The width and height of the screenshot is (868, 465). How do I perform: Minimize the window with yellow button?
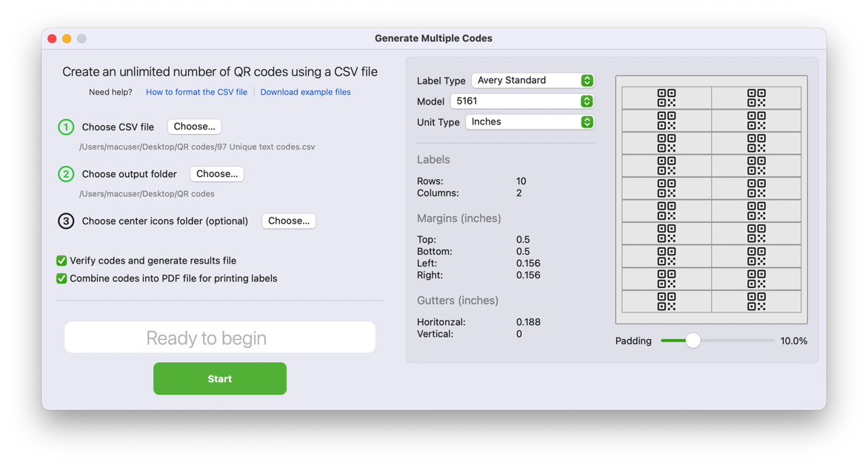[x=67, y=39]
